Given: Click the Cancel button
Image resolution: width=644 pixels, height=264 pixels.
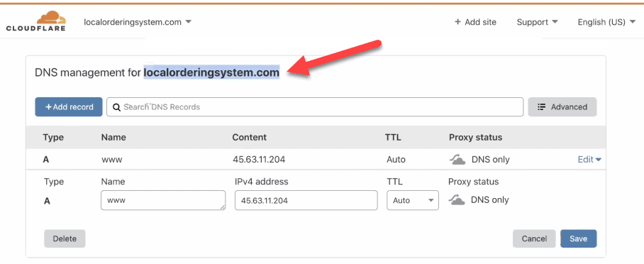Looking at the screenshot, I should coord(534,238).
